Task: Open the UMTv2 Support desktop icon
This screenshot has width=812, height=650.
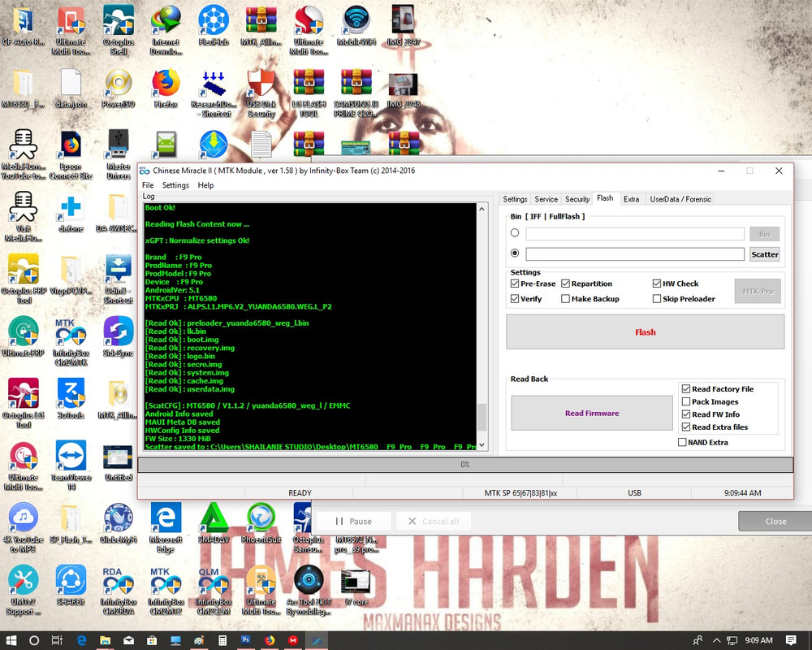Action: coord(24,590)
